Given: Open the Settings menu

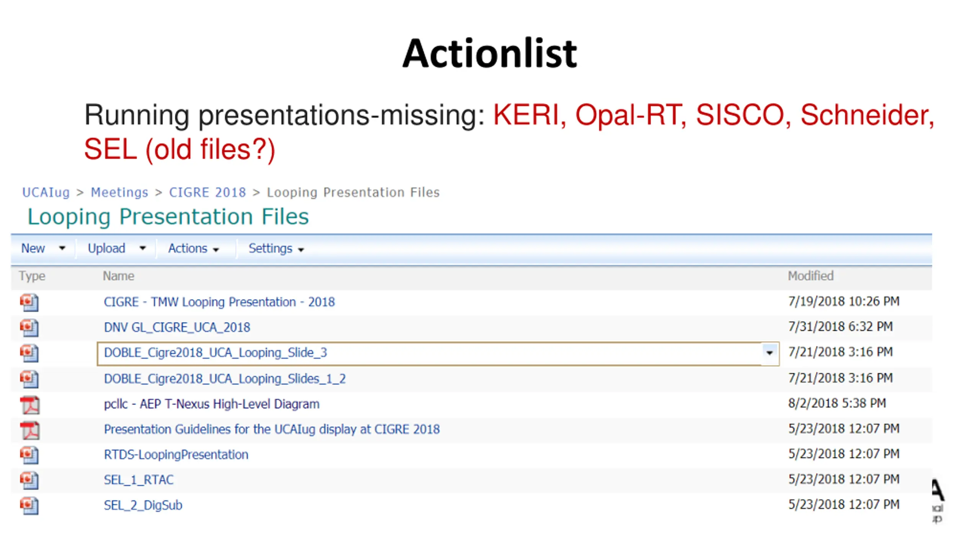Looking at the screenshot, I should [270, 248].
